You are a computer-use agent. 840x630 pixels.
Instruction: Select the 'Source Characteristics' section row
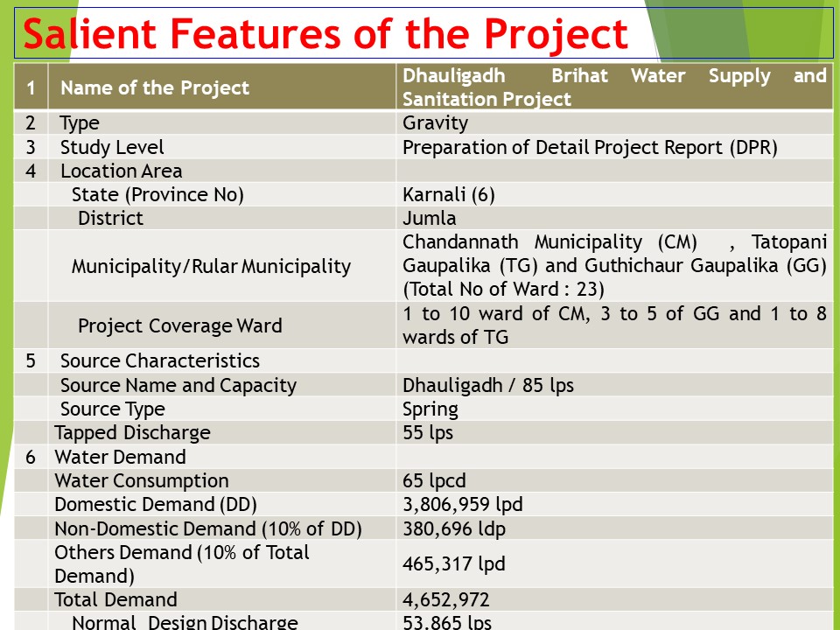pyautogui.click(x=159, y=360)
